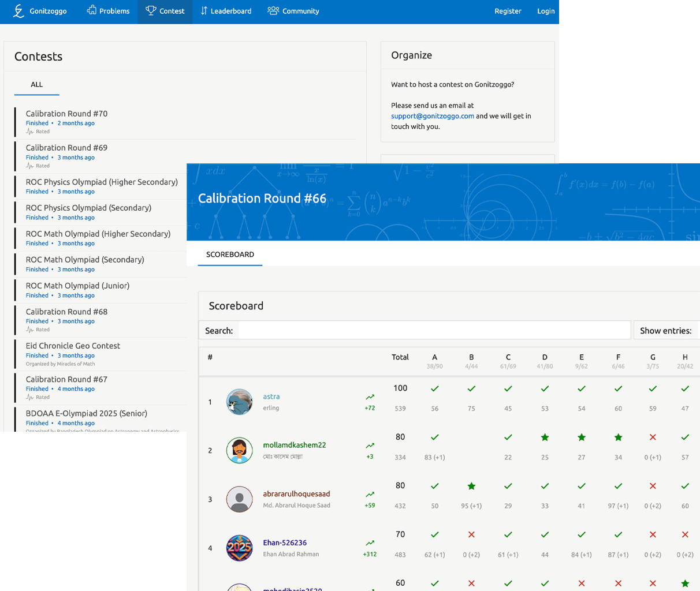This screenshot has height=591, width=700.
Task: Click the rating-gain arrow next to astra
Action: (370, 397)
